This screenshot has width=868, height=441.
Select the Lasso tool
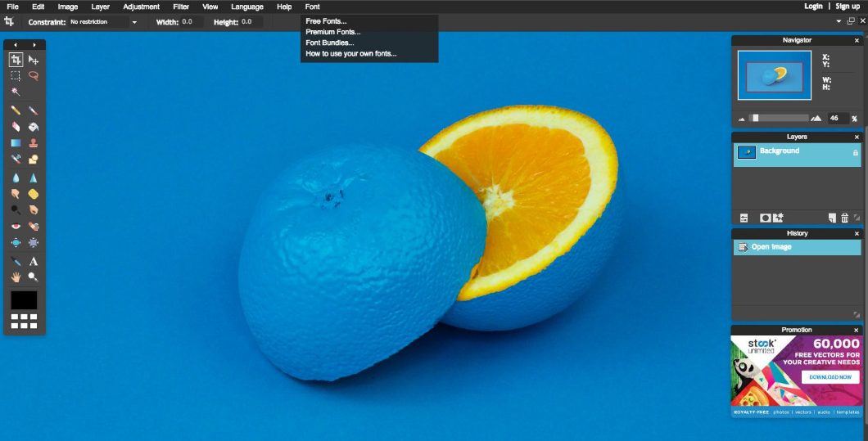coord(34,76)
